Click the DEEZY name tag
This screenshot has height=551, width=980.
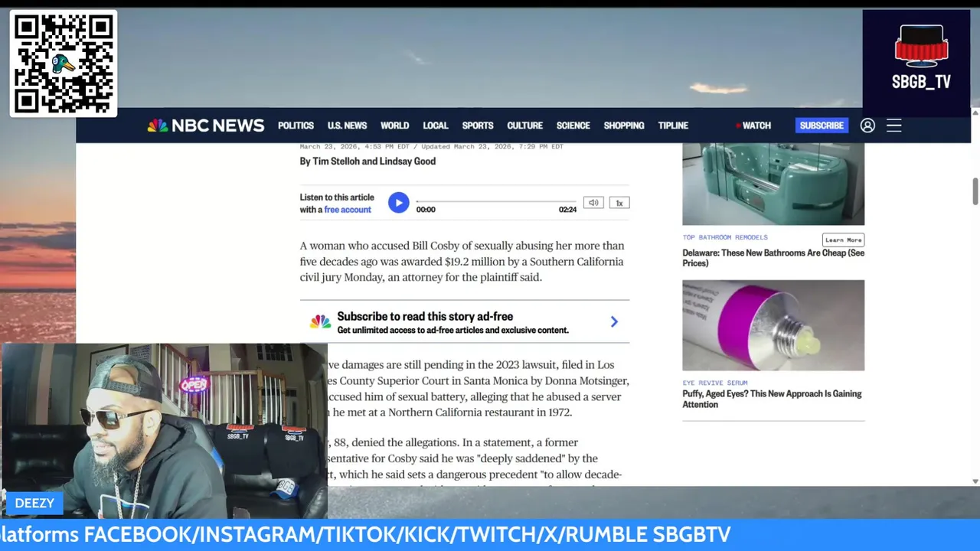(x=34, y=503)
